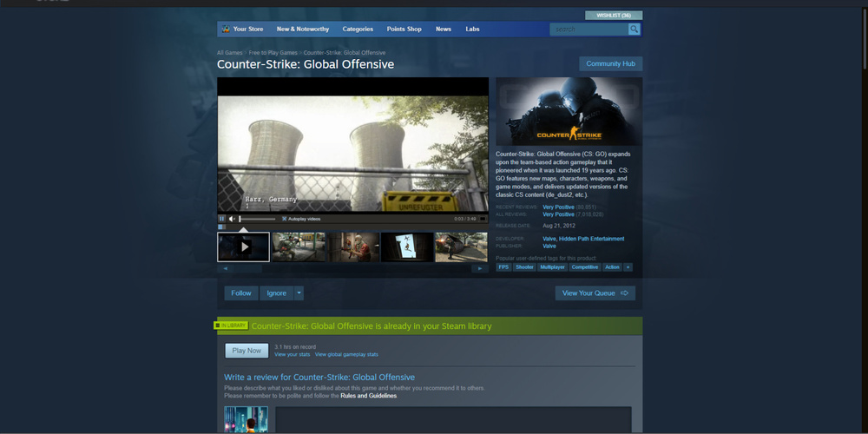Image resolution: width=868 pixels, height=434 pixels.
Task: Open the Your Store menu
Action: click(248, 29)
